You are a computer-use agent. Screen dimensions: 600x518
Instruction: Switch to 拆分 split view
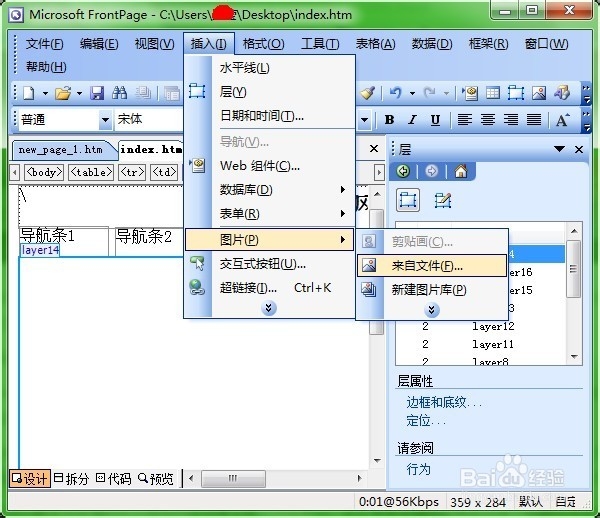[72, 479]
